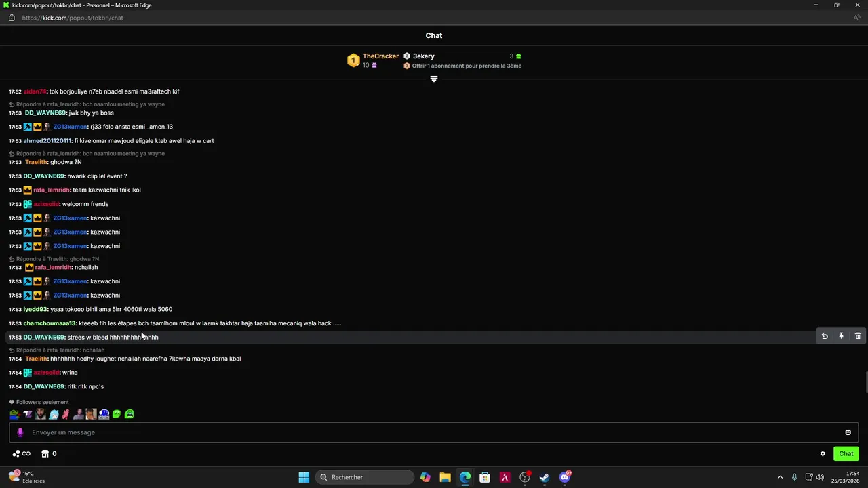The height and width of the screenshot is (488, 868).
Task: Insert the green smirking face emote
Action: point(117,414)
